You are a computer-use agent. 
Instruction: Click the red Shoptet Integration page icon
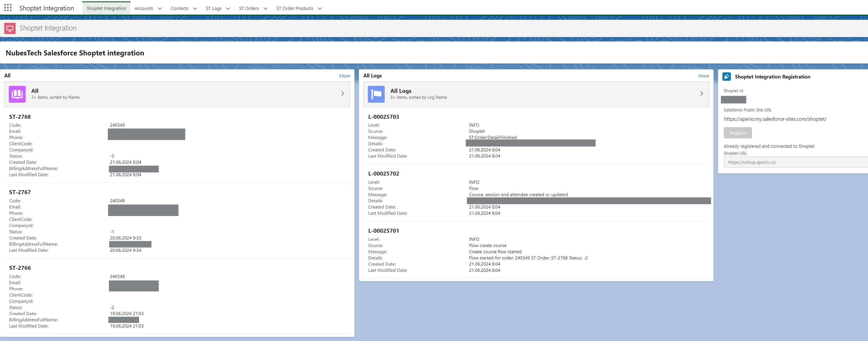point(10,28)
